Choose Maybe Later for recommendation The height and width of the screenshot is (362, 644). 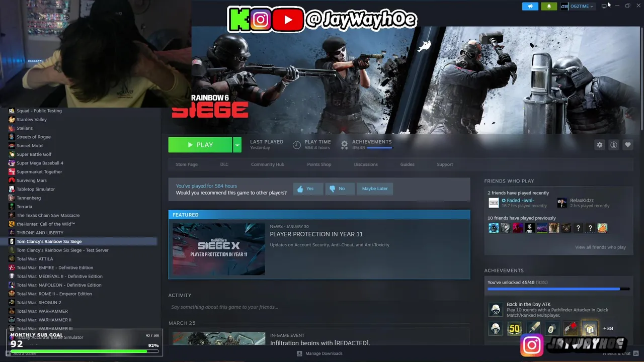coord(375,189)
